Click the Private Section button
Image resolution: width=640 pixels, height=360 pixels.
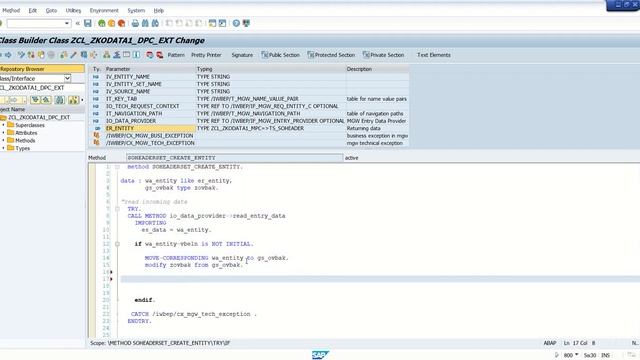[383, 55]
